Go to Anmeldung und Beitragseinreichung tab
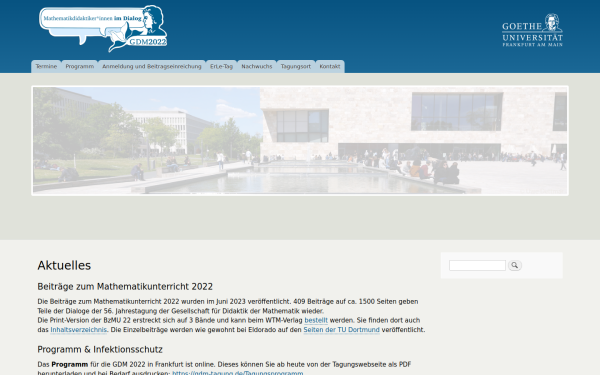 click(152, 66)
